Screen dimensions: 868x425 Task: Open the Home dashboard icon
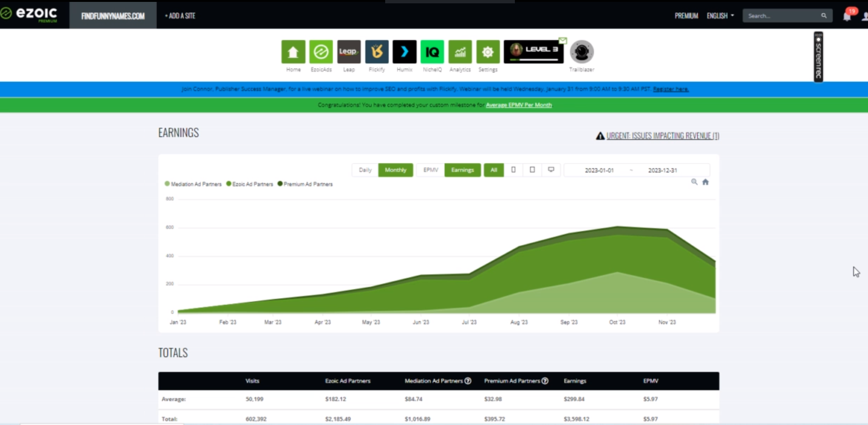coord(293,52)
